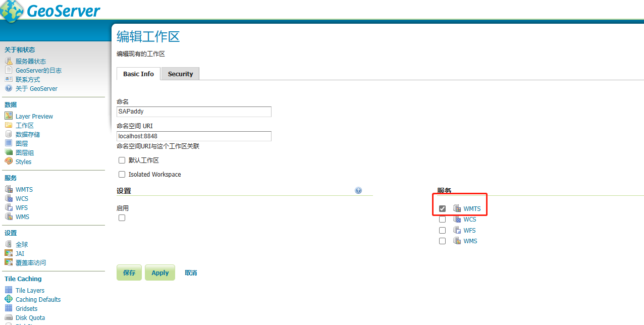The height and width of the screenshot is (325, 644).
Task: Click the 数据存储 database icon
Action: [x=9, y=134]
